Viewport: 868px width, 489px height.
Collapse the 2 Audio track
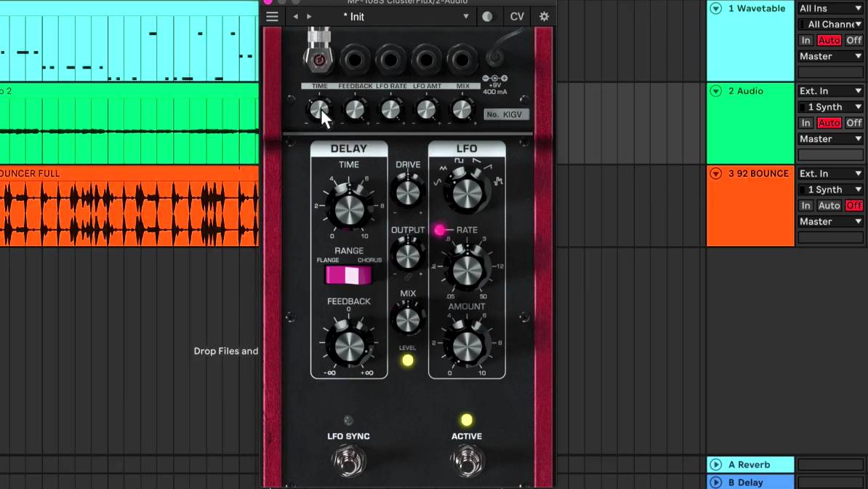716,91
